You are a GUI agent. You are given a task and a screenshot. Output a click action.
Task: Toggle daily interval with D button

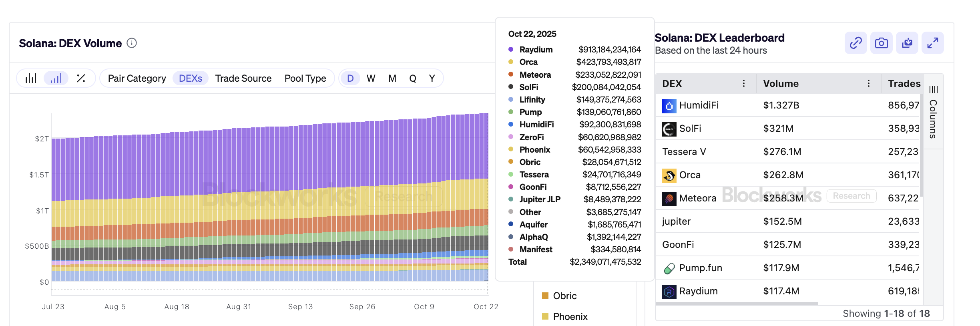(x=350, y=78)
